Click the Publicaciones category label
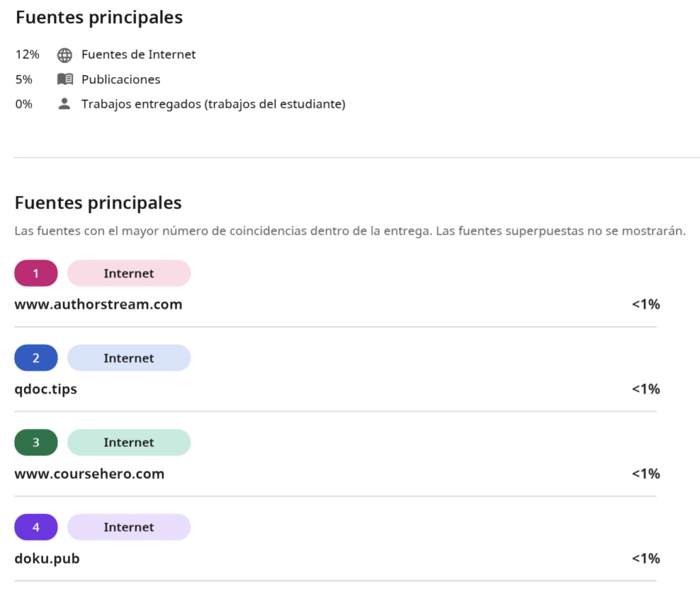 [120, 79]
